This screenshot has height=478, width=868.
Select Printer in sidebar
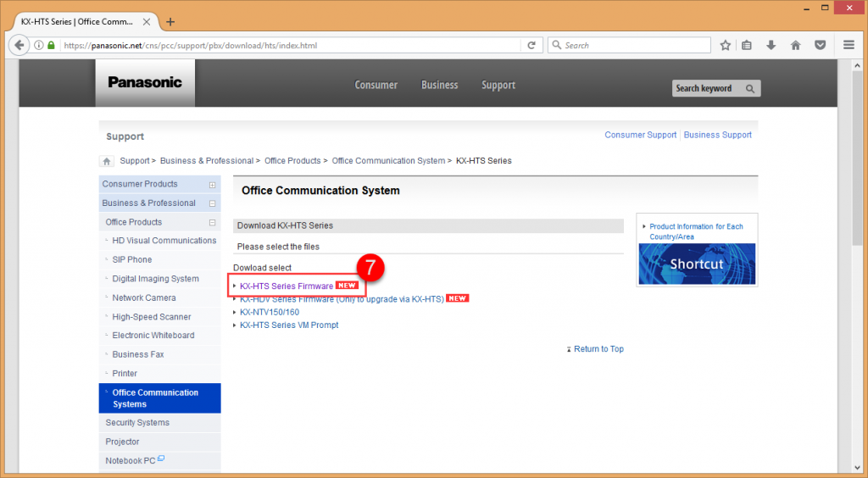[125, 374]
